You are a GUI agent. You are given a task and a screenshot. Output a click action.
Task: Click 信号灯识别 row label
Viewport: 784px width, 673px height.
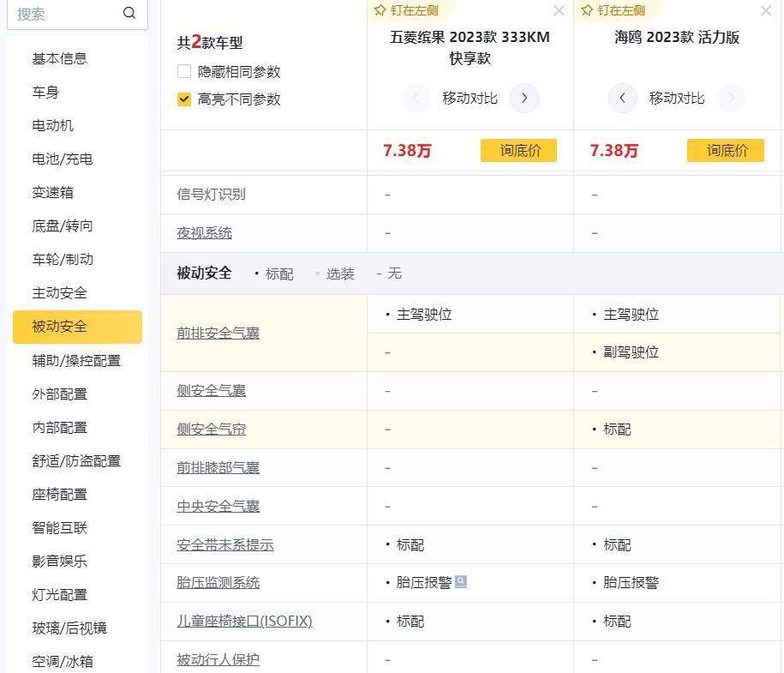pos(211,194)
